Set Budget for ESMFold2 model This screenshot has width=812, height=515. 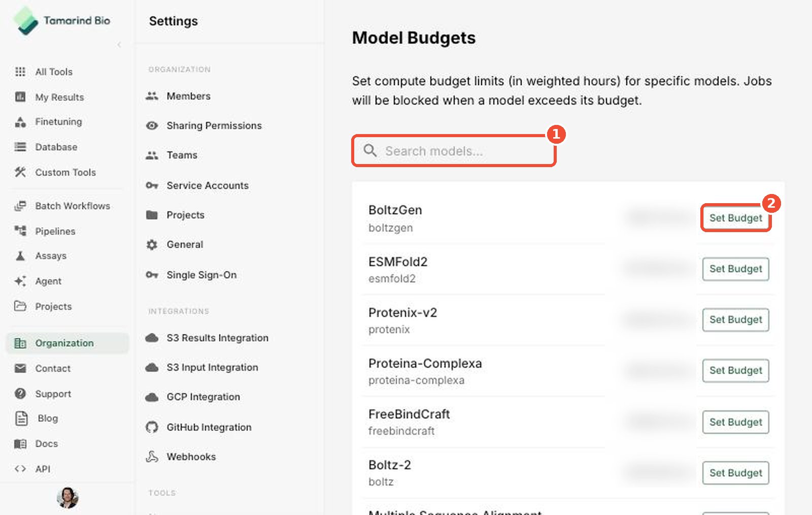[735, 269]
